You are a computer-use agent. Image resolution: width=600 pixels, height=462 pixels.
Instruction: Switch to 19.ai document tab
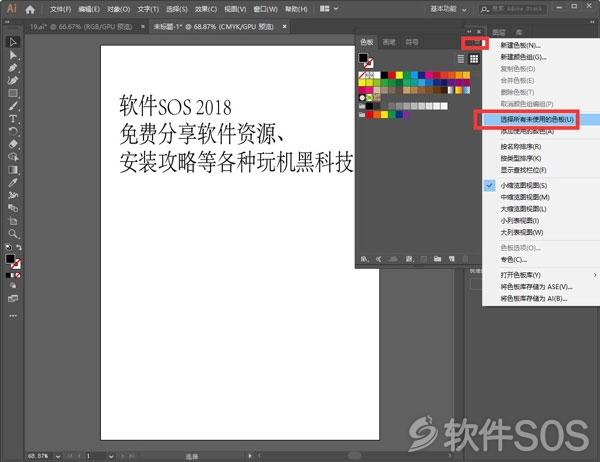(x=81, y=27)
